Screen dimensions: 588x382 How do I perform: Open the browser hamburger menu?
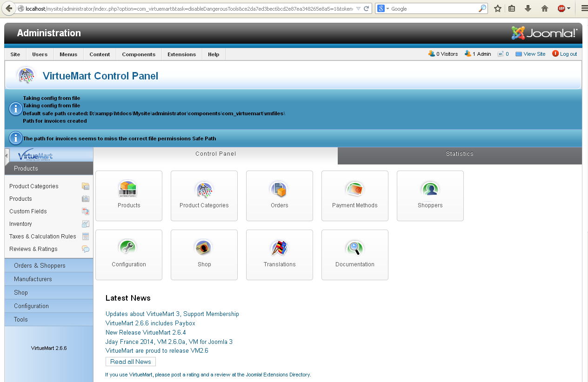[x=584, y=8]
